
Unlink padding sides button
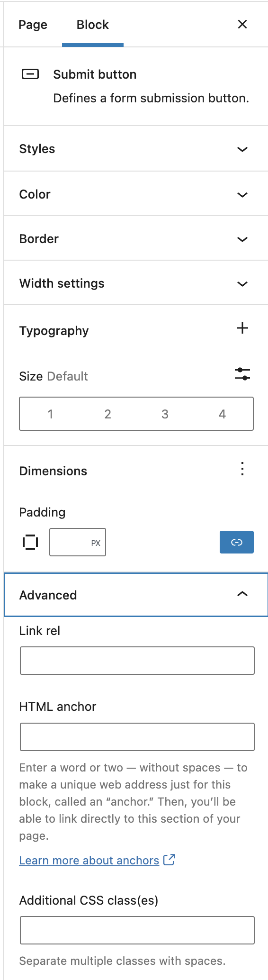point(237,542)
